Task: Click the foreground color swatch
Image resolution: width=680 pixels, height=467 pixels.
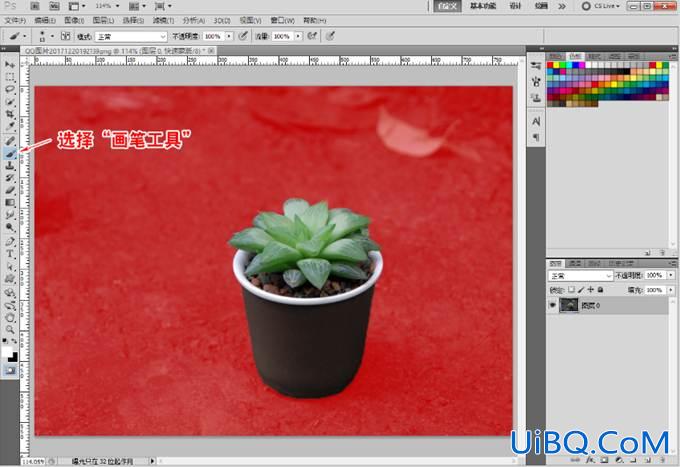Action: (x=7, y=352)
